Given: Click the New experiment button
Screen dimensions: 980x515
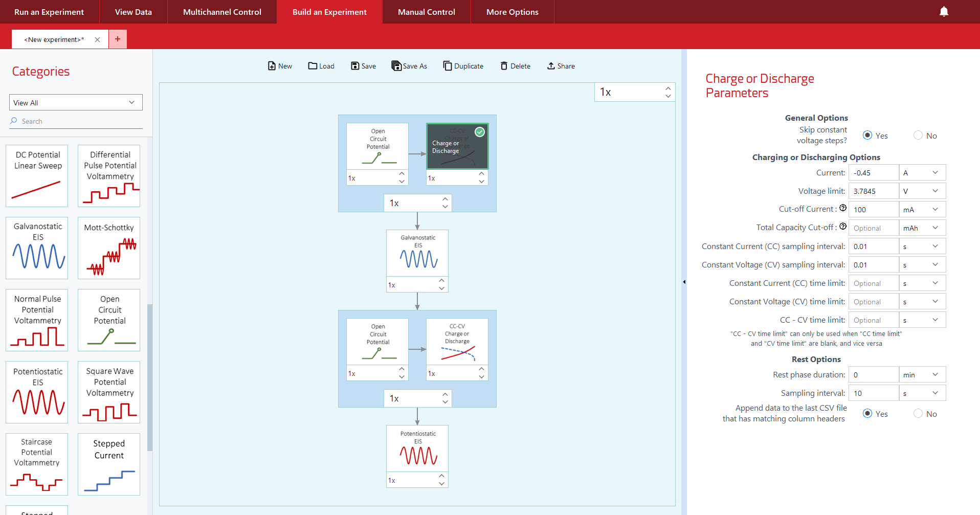Looking at the screenshot, I should pyautogui.click(x=280, y=66).
